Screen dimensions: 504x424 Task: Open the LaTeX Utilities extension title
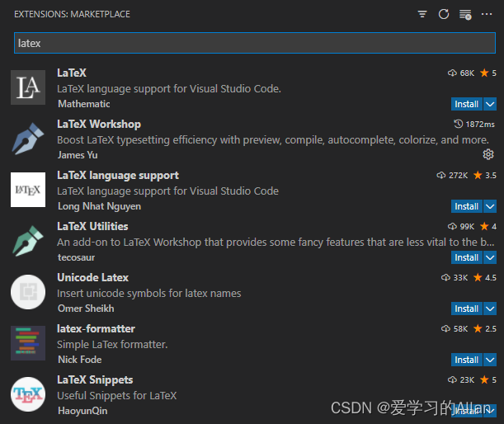click(x=92, y=226)
